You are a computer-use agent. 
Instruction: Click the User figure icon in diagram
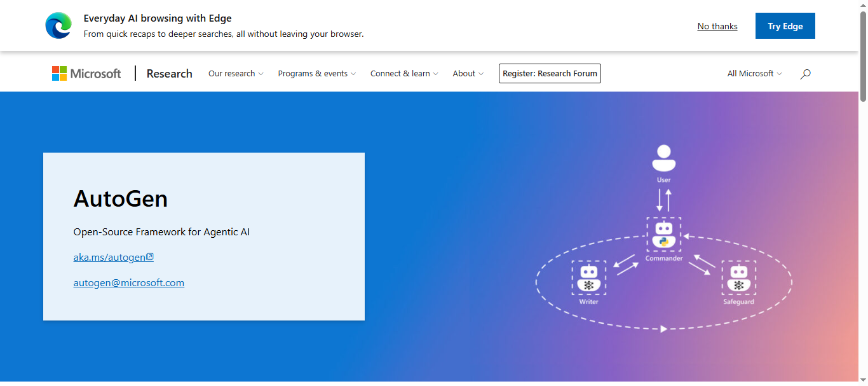pos(663,158)
